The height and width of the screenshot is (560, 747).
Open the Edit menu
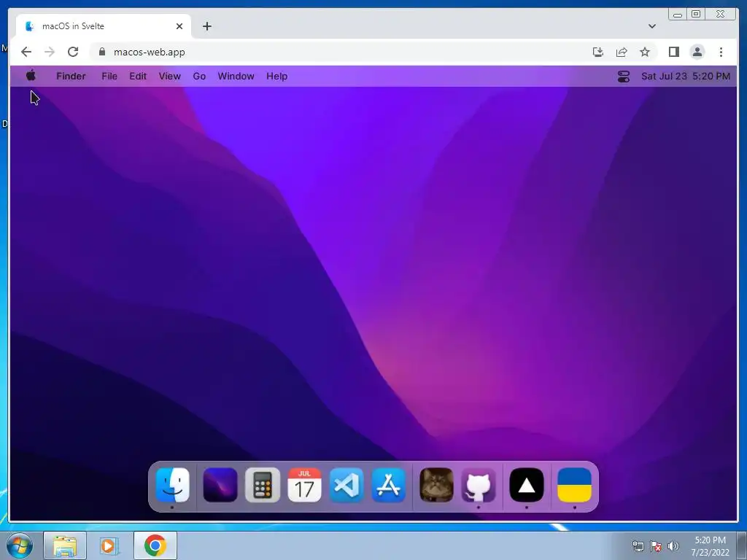[138, 76]
